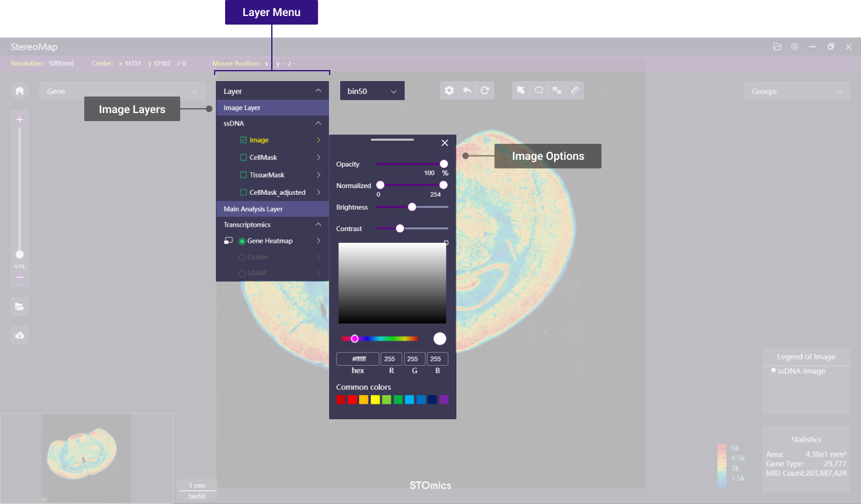Select the ruler measurement tool

[x=574, y=90]
